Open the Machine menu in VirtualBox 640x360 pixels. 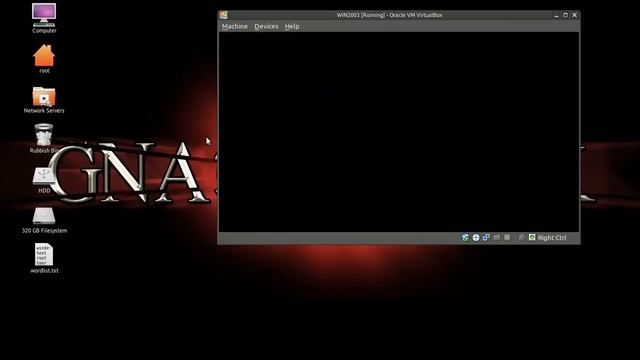tap(235, 27)
